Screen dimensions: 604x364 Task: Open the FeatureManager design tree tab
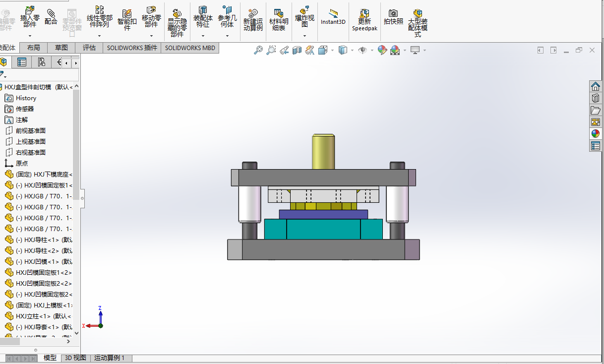(x=3, y=62)
